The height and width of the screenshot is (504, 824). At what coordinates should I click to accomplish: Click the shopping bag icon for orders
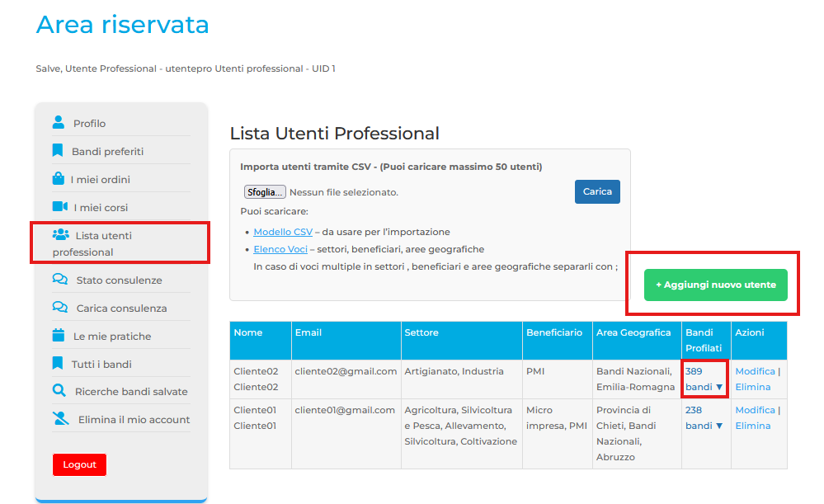(58, 179)
